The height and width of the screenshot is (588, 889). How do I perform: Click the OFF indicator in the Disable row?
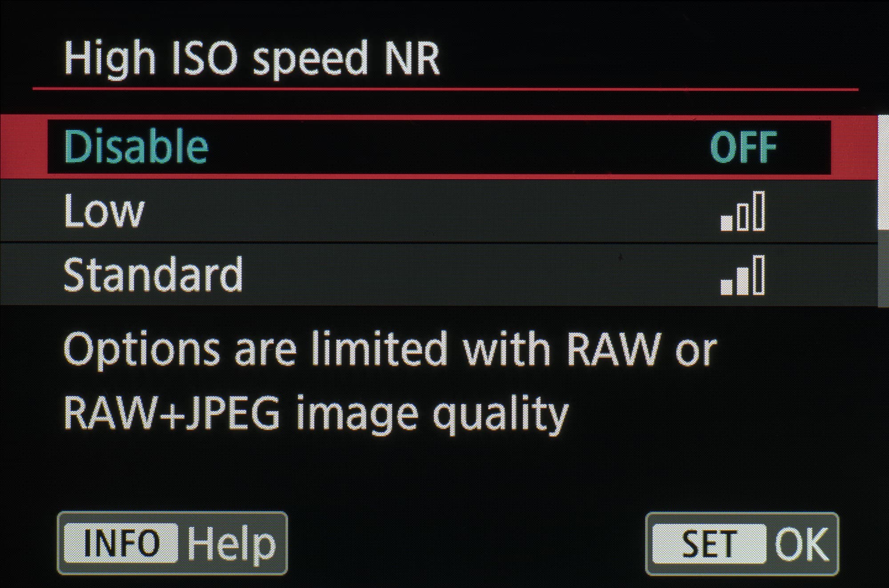point(743,148)
